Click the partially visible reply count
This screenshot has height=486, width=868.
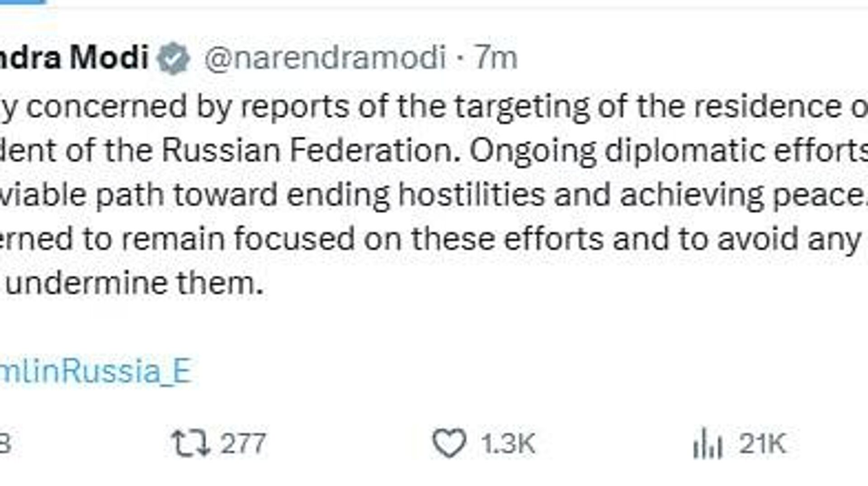(x=5, y=444)
